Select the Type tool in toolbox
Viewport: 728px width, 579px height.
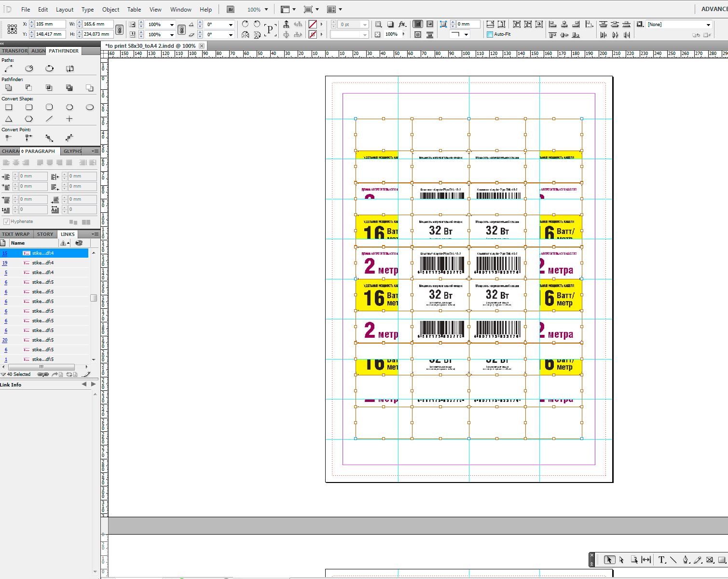[662, 560]
